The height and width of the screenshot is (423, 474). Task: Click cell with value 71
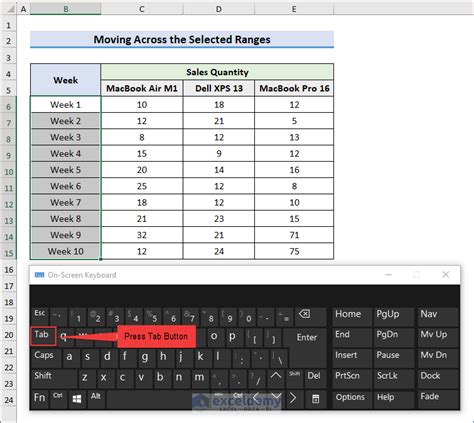(294, 235)
